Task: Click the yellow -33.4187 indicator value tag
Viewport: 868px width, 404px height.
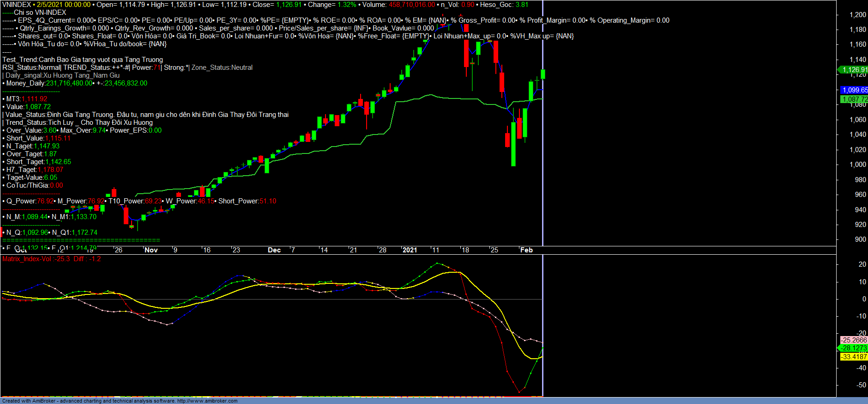Action: coord(853,357)
